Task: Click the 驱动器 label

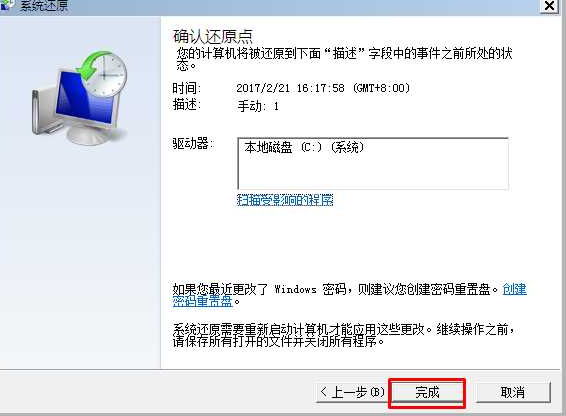Action: (193, 144)
